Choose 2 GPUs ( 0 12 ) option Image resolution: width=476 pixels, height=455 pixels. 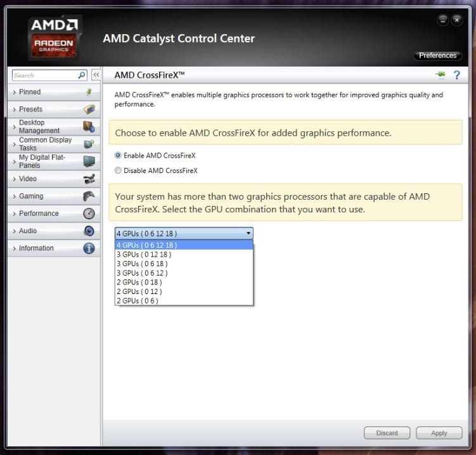pos(184,292)
